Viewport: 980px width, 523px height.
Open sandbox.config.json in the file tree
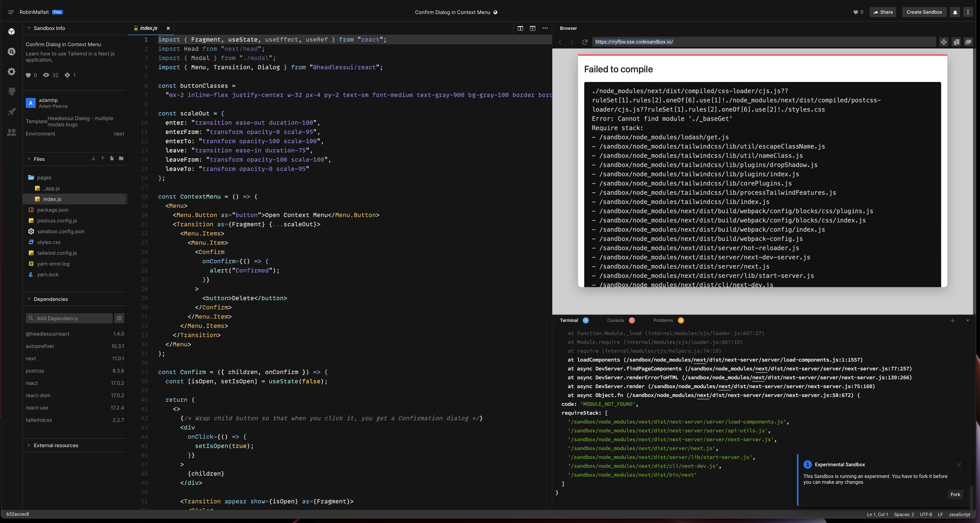pos(75,231)
